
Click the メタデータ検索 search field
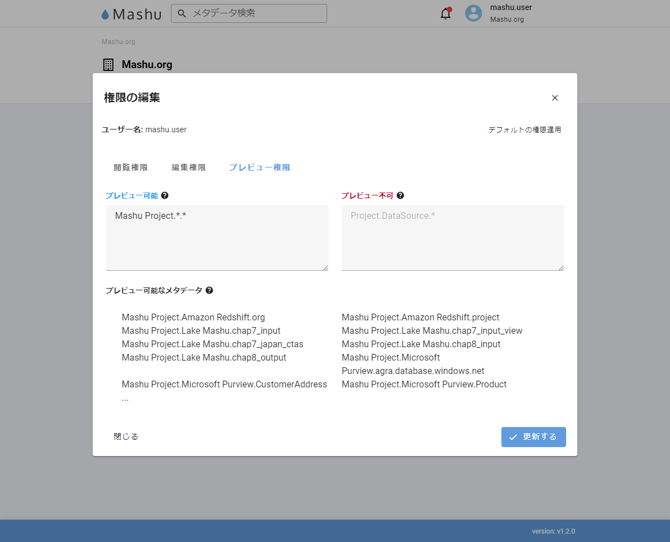click(256, 14)
